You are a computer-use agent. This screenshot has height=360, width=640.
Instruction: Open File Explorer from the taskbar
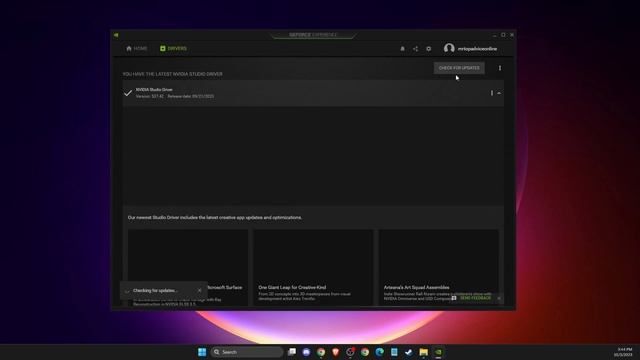423,352
